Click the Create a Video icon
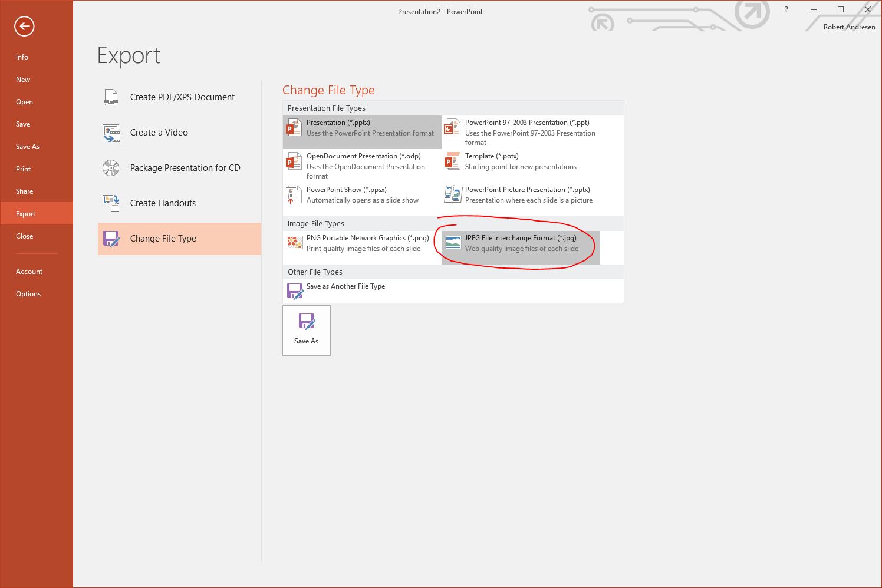Screen dimensions: 882x588 point(111,133)
